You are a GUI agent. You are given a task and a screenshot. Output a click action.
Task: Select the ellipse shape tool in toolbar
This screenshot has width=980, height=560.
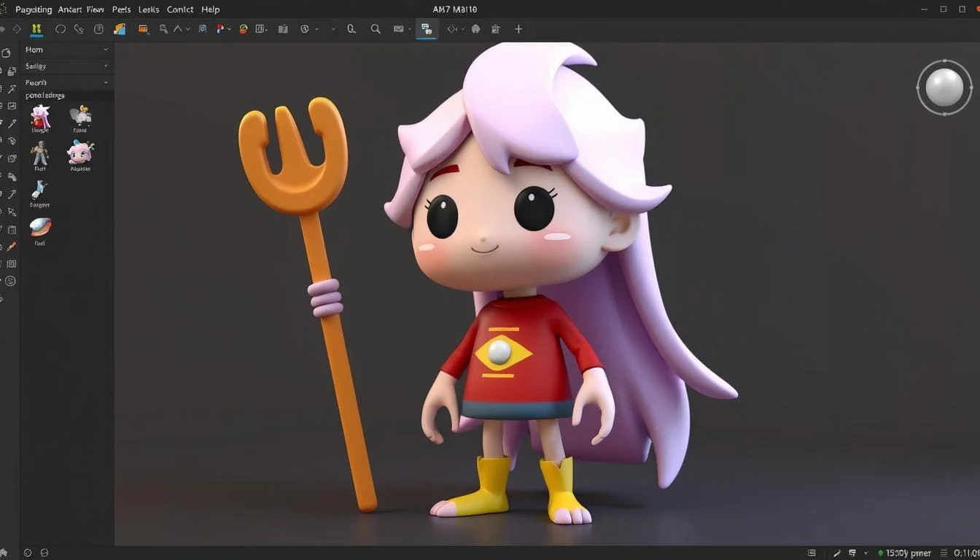pyautogui.click(x=61, y=29)
